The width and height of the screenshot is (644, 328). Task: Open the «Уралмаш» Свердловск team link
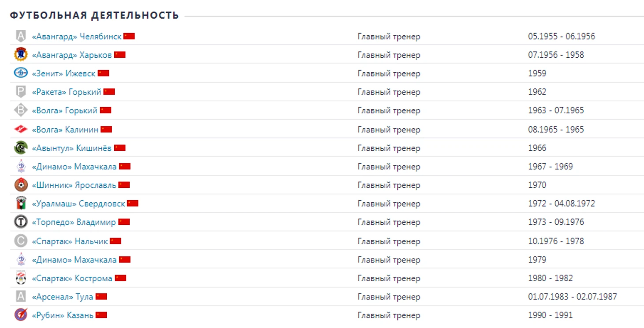point(78,204)
